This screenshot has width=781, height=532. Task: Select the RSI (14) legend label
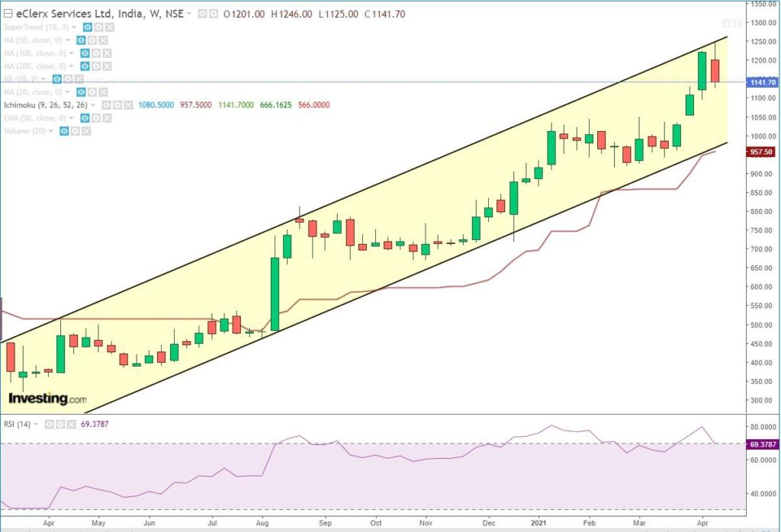17,425
